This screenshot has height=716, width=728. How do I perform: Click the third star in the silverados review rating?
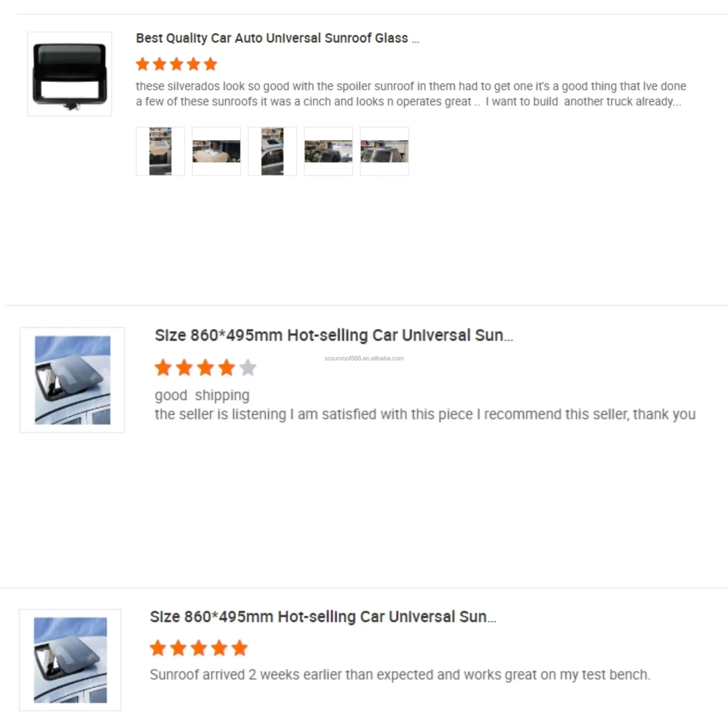point(177,64)
